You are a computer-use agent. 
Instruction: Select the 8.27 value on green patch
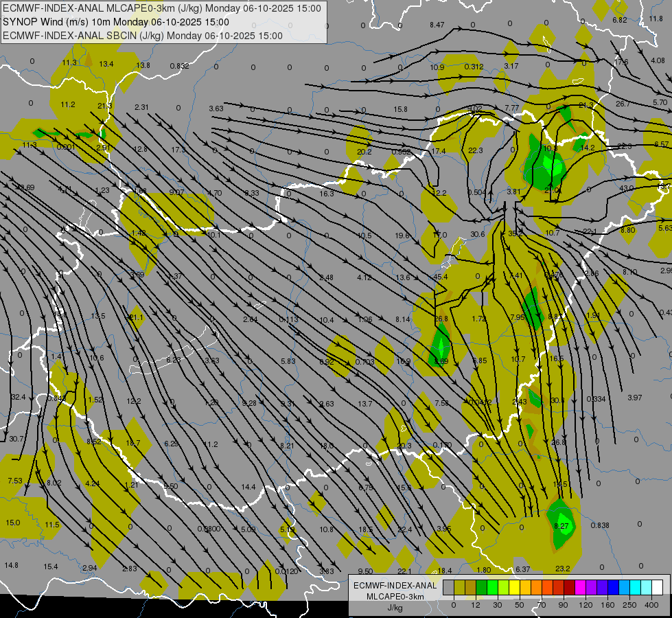561,526
